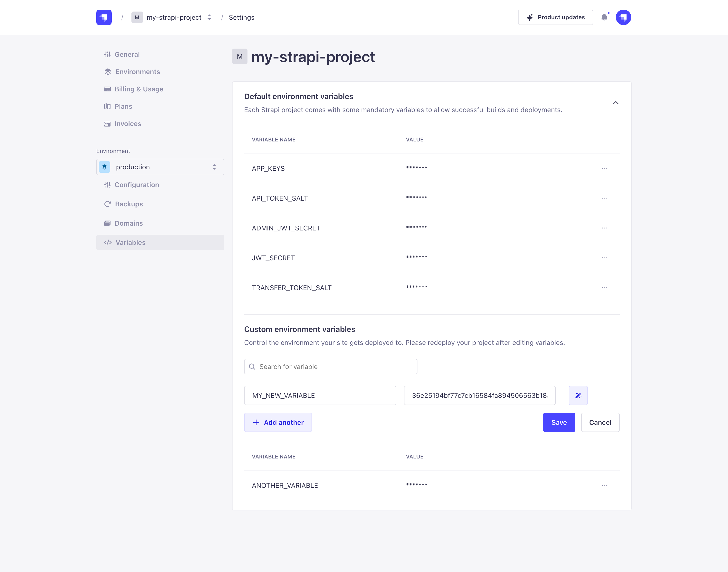Open the notification bell
Viewport: 728px width, 572px height.
click(x=605, y=17)
